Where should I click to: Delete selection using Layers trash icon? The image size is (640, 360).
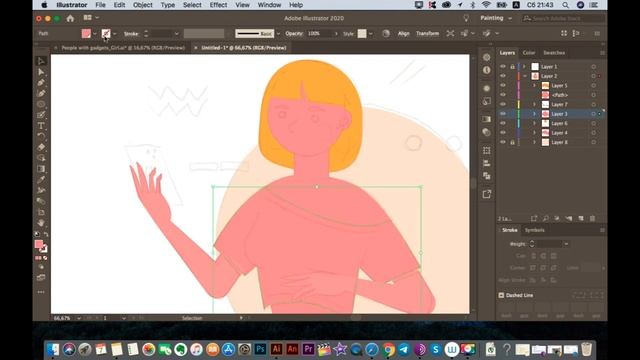pos(592,219)
